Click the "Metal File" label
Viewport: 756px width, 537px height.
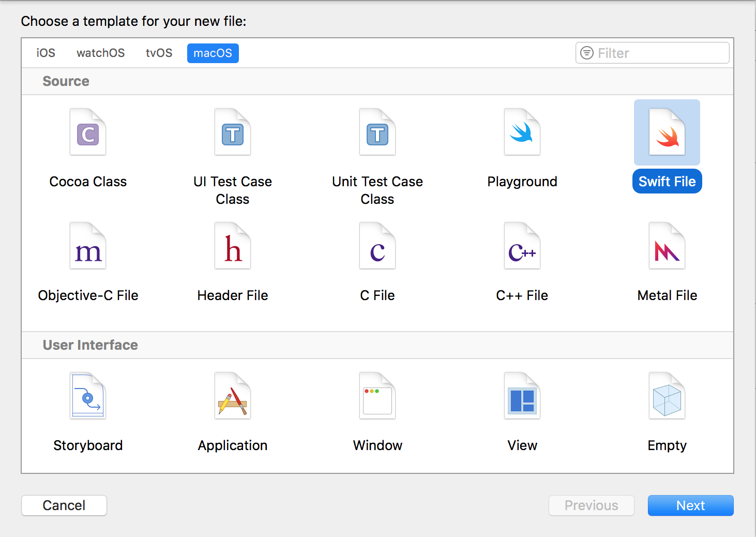(x=667, y=295)
